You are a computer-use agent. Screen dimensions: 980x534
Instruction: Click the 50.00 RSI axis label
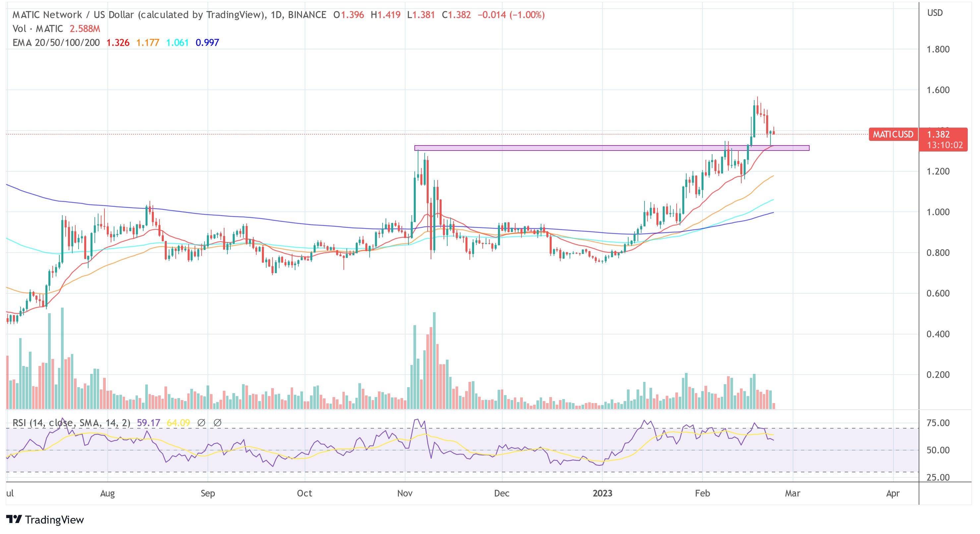(x=938, y=450)
